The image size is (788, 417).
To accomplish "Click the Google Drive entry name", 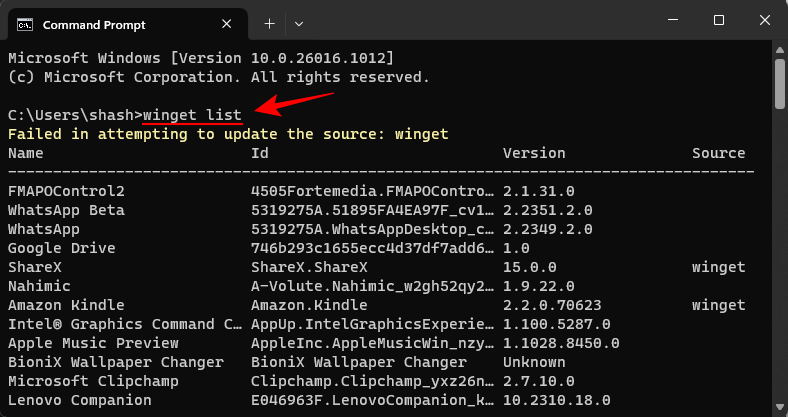I will click(x=62, y=248).
